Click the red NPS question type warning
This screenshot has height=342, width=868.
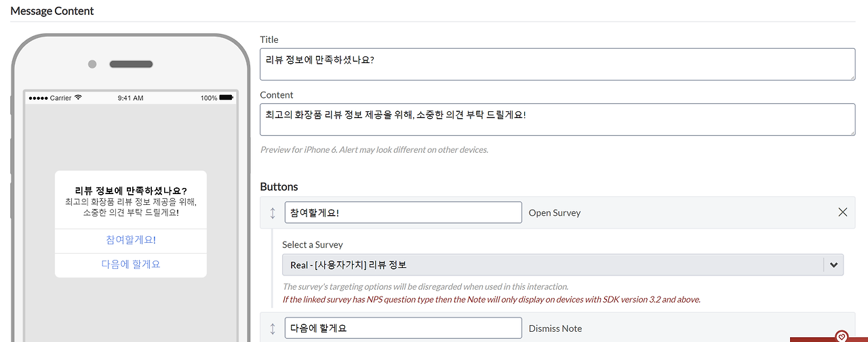(492, 299)
